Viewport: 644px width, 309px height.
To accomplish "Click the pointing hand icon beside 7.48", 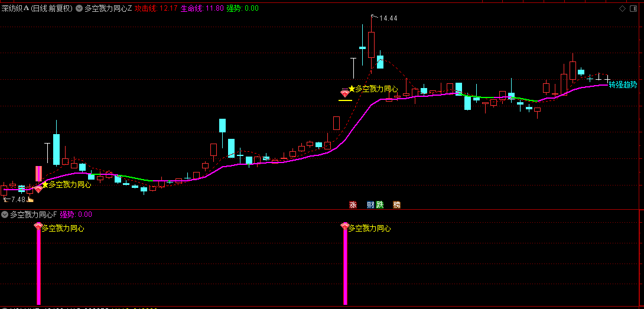I will (30, 200).
